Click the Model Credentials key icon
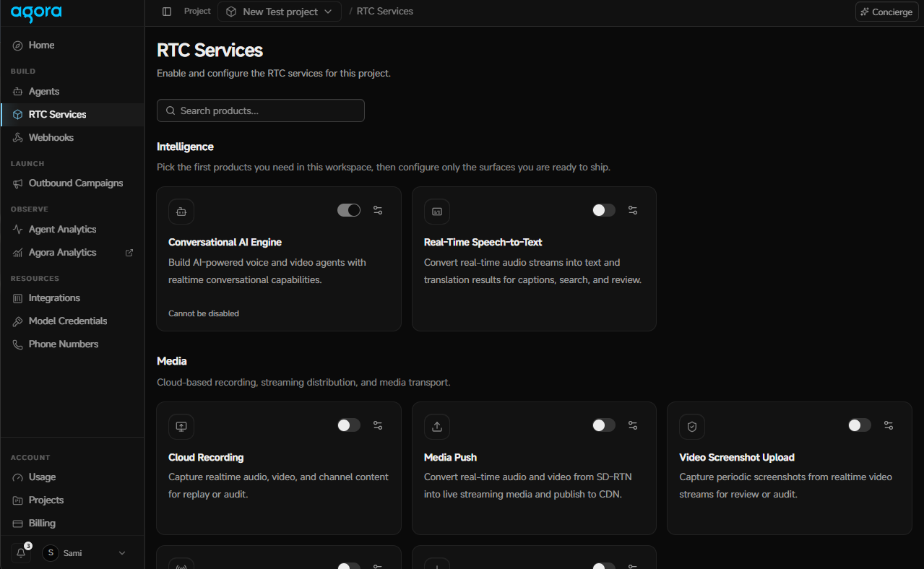Viewport: 924px width, 569px height. tap(18, 321)
